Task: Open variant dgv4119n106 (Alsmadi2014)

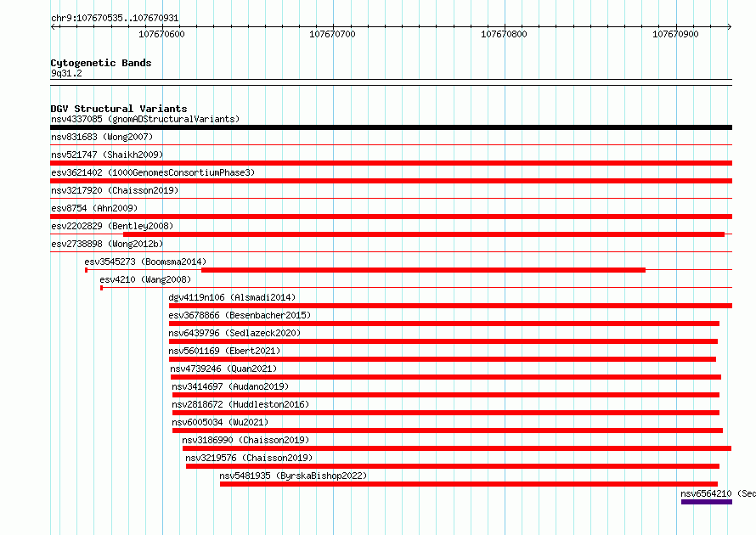Action: click(232, 297)
